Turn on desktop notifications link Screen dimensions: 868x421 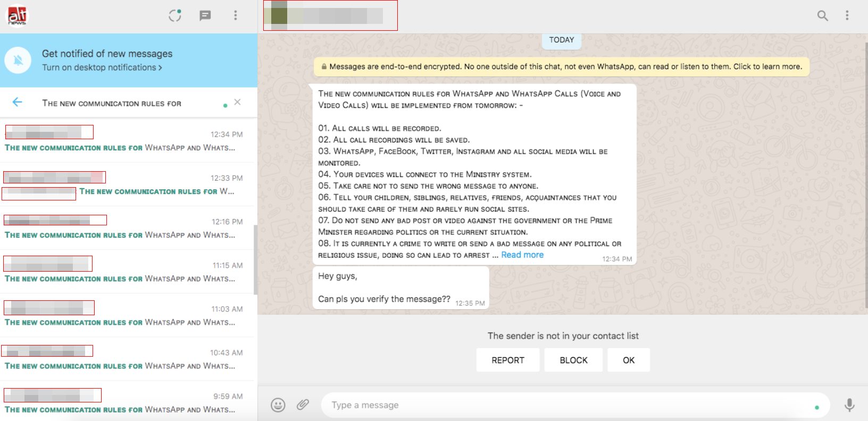coord(102,68)
